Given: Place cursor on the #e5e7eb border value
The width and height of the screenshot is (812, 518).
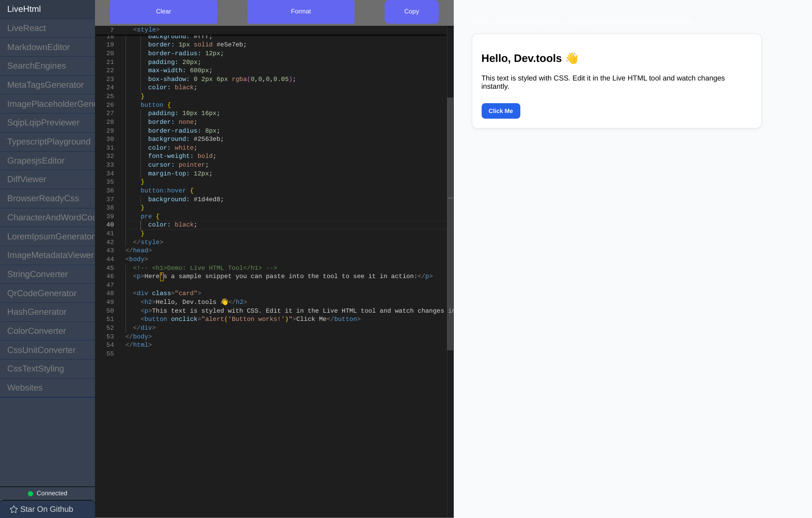Looking at the screenshot, I should [230, 45].
